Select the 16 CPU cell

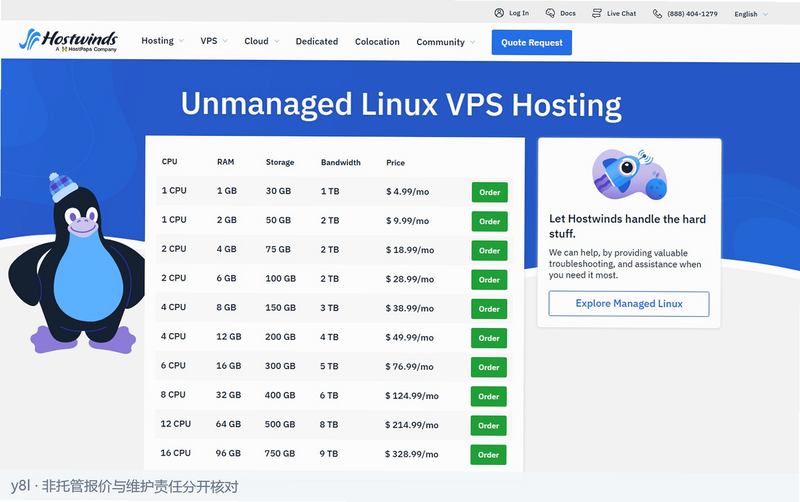point(176,453)
